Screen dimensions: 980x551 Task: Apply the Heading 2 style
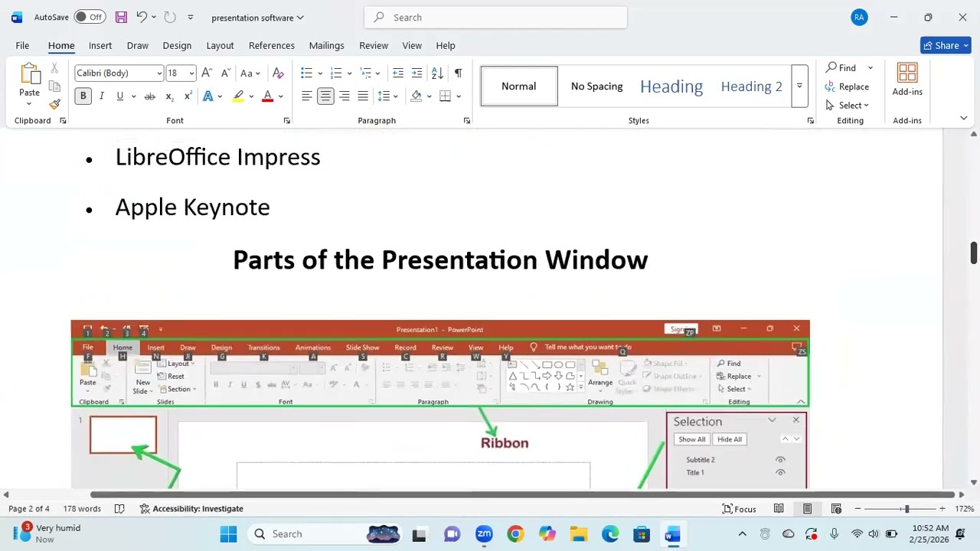point(751,86)
